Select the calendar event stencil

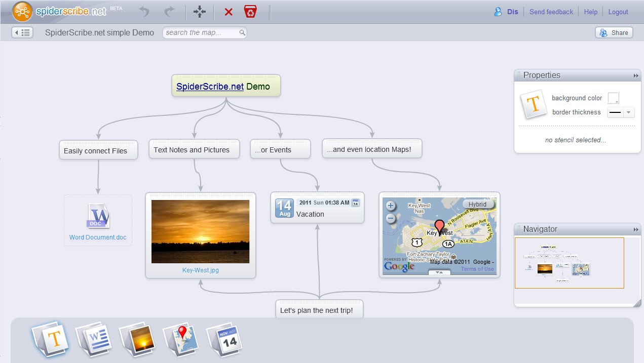pos(224,339)
